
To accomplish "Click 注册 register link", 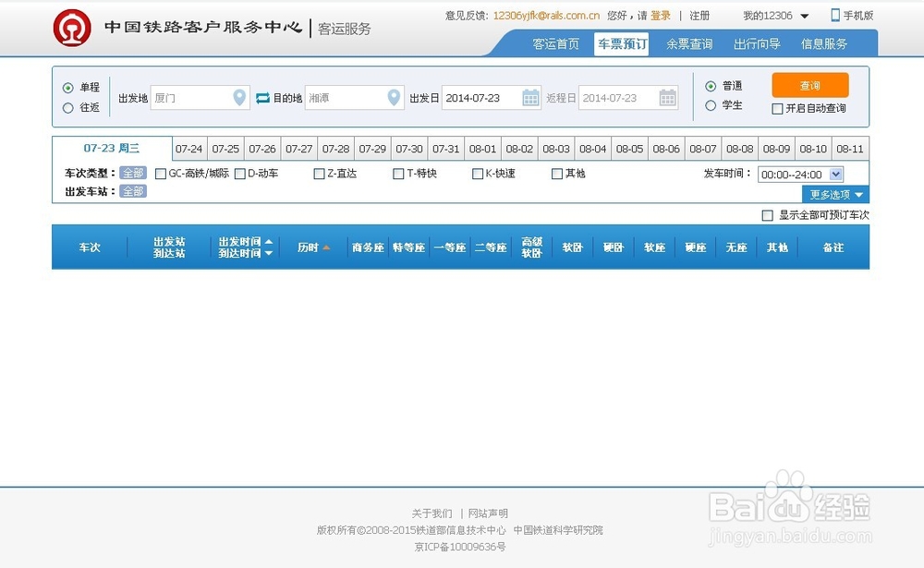I will (699, 16).
